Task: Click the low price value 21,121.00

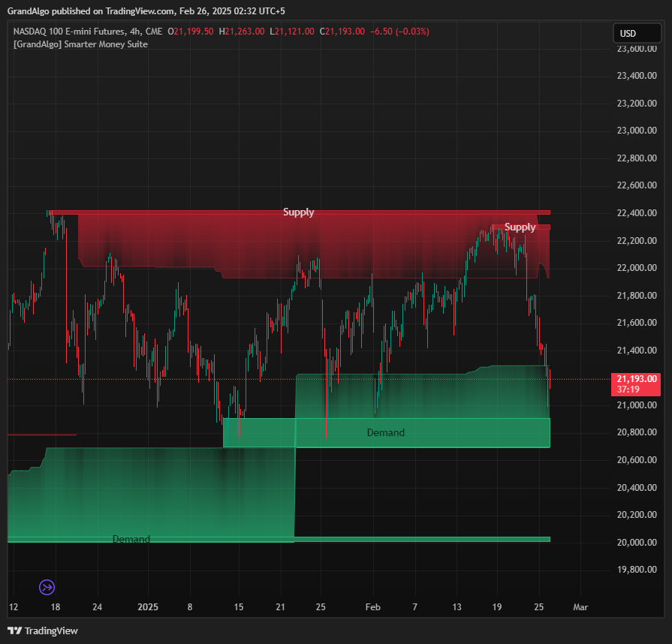Action: coord(294,32)
